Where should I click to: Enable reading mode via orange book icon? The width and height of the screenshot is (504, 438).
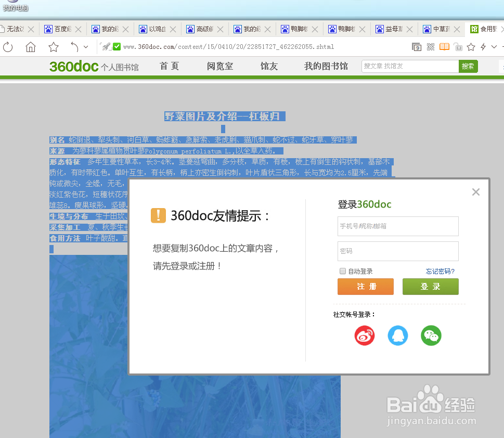[445, 47]
